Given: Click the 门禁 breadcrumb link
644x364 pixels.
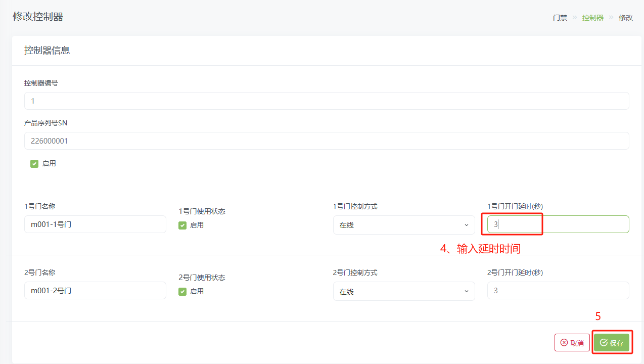Looking at the screenshot, I should 560,18.
